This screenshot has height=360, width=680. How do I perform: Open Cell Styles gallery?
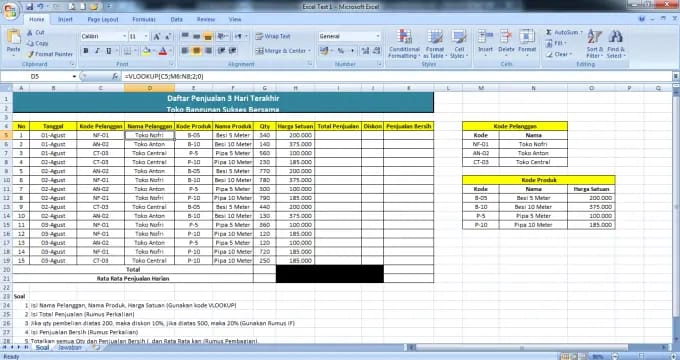click(459, 44)
